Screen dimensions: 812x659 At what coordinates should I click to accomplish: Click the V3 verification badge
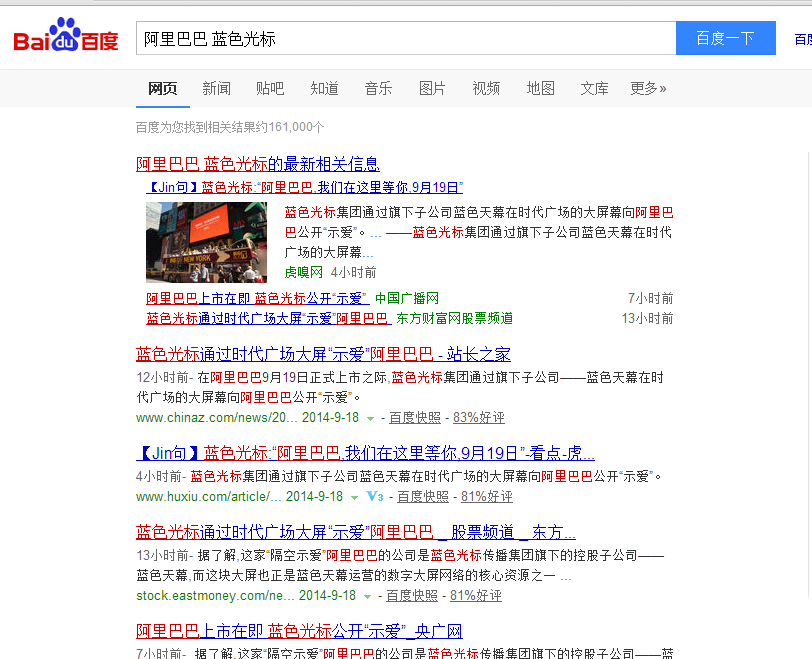374,496
